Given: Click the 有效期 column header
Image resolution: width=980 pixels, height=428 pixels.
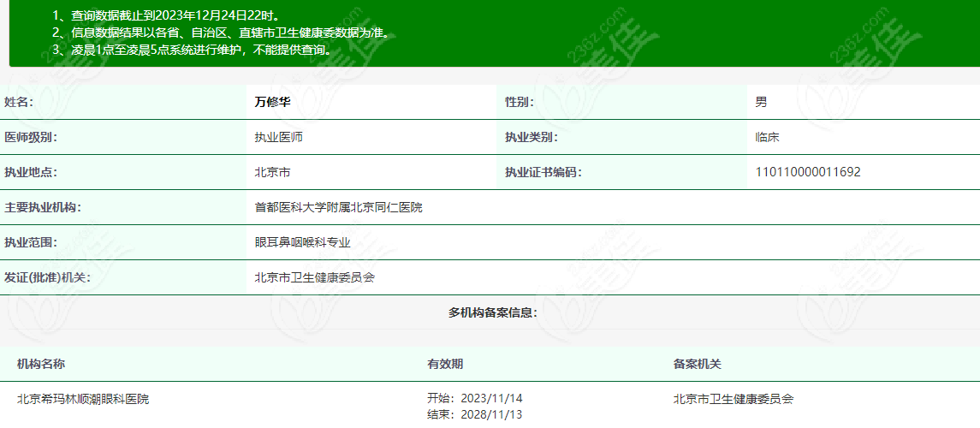Looking at the screenshot, I should click(x=445, y=364).
